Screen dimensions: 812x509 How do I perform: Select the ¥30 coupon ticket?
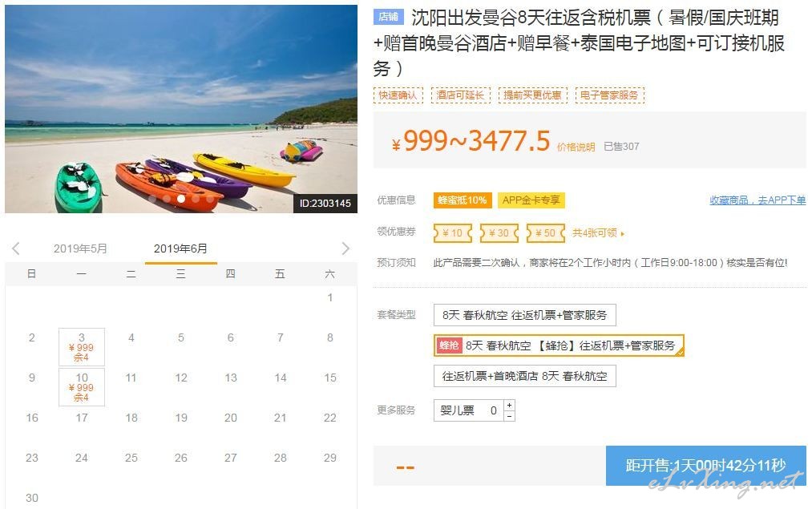[x=499, y=233]
